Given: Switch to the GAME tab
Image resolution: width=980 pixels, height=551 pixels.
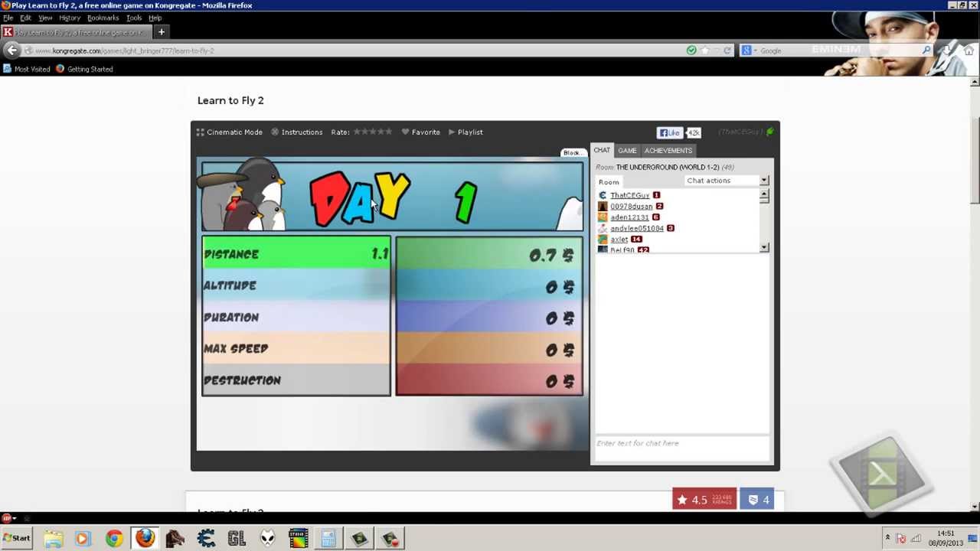Looking at the screenshot, I should [x=627, y=151].
